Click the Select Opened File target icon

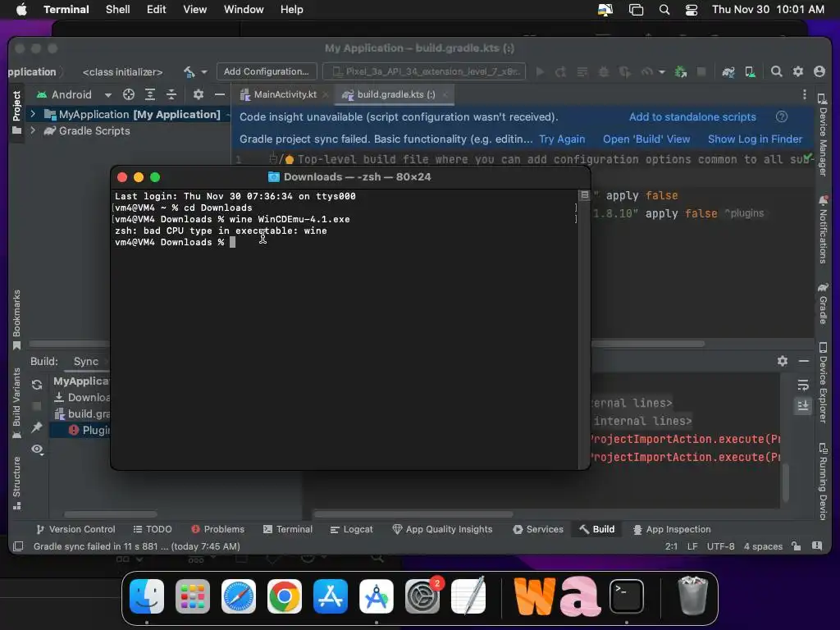[129, 95]
